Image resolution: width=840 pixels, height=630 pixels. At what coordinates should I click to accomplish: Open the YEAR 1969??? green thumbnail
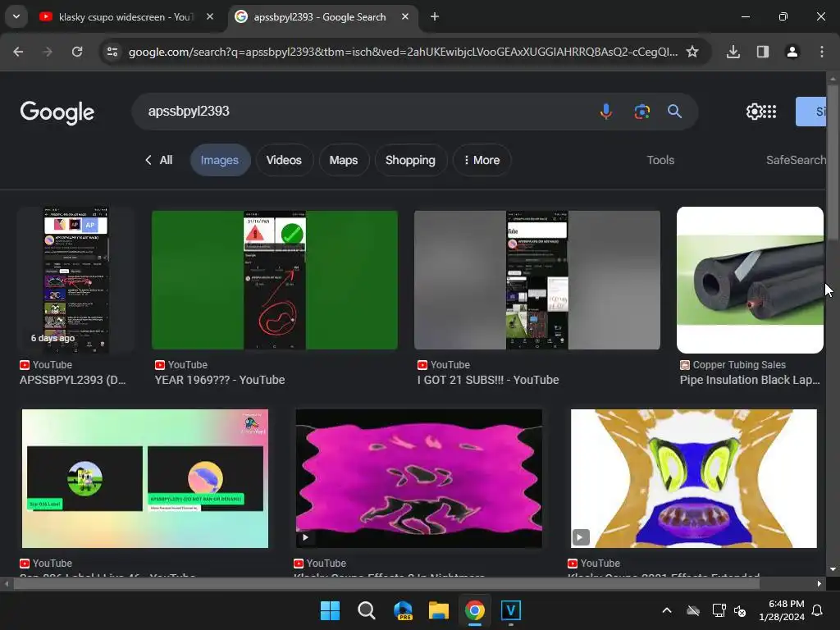pos(275,280)
